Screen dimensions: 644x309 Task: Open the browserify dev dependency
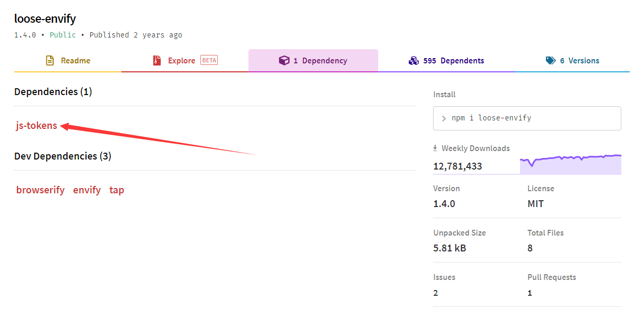point(41,190)
